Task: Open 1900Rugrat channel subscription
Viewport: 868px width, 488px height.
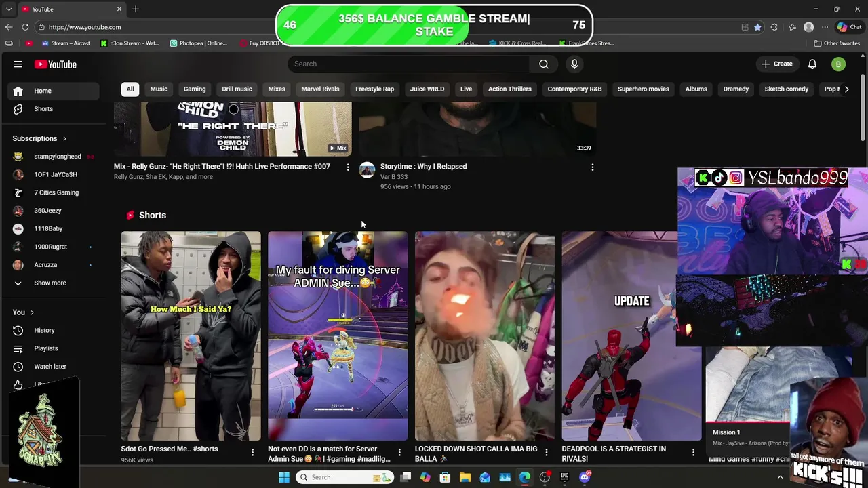Action: [x=54, y=247]
